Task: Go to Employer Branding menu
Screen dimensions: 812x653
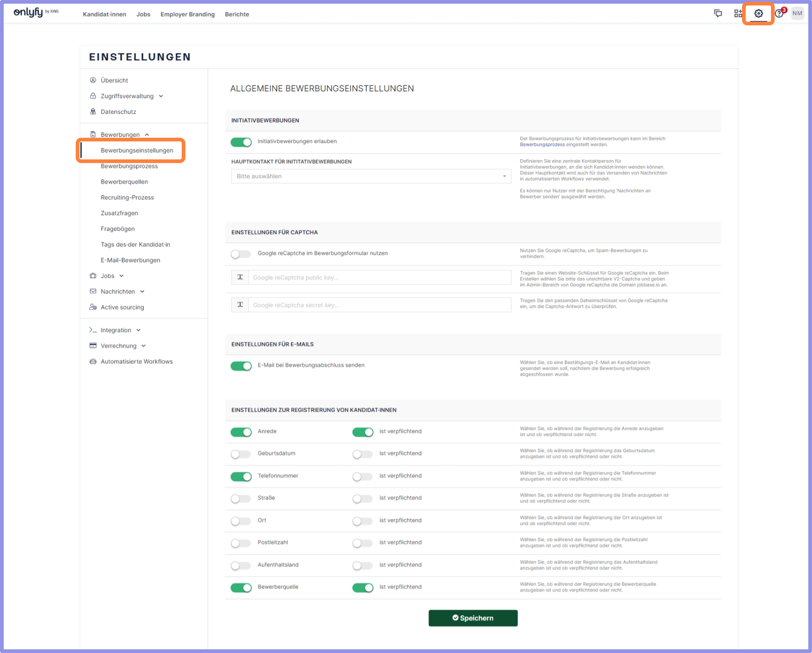Action: click(187, 14)
